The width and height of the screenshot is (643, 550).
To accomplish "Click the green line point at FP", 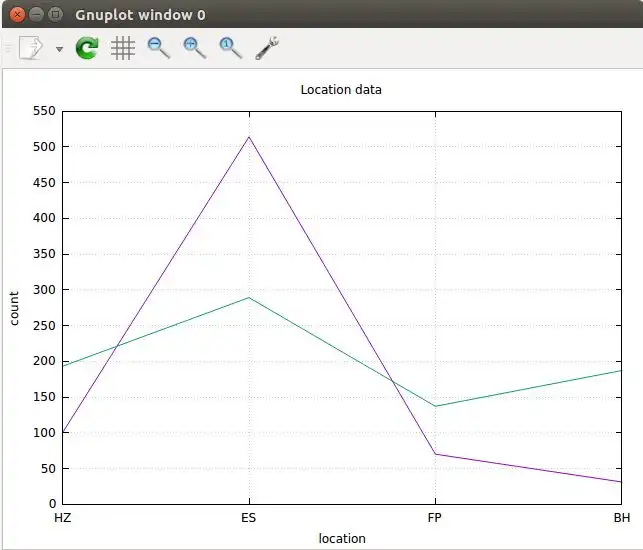I will click(x=436, y=406).
